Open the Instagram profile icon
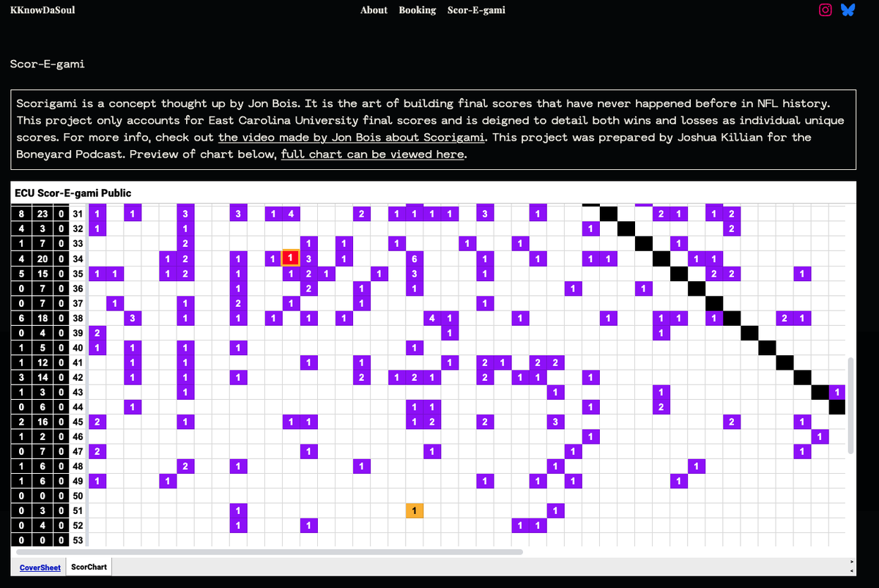The width and height of the screenshot is (879, 588). pyautogui.click(x=826, y=10)
